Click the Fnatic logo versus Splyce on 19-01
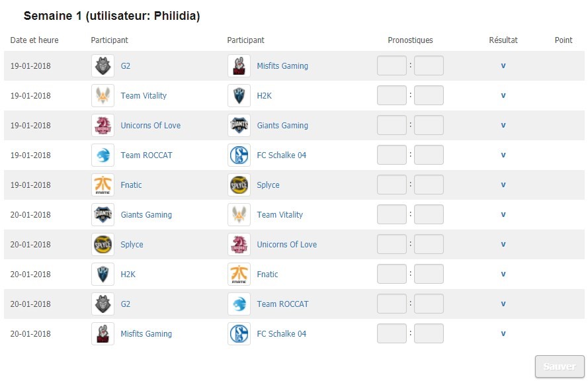The image size is (588, 383). [x=103, y=185]
